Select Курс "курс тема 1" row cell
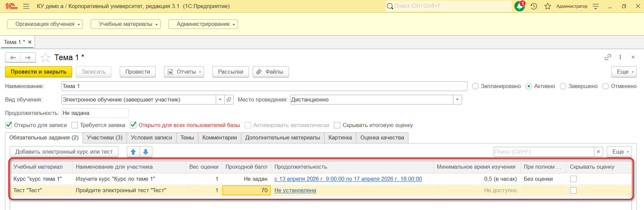The width and height of the screenshot is (644, 210). (x=41, y=179)
